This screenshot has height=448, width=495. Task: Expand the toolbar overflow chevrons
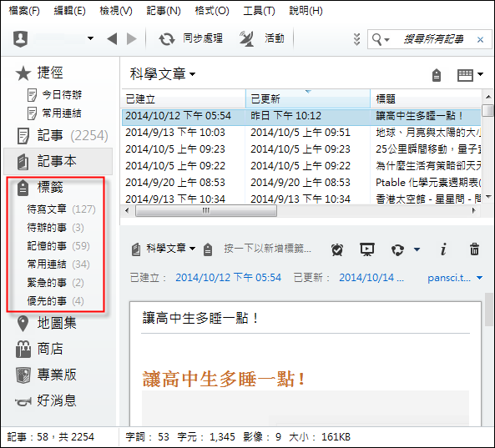[356, 39]
